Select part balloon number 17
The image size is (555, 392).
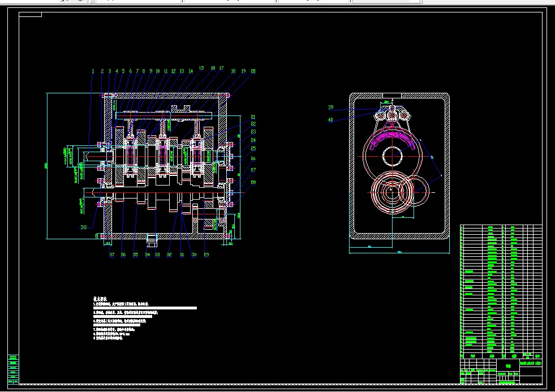point(221,68)
